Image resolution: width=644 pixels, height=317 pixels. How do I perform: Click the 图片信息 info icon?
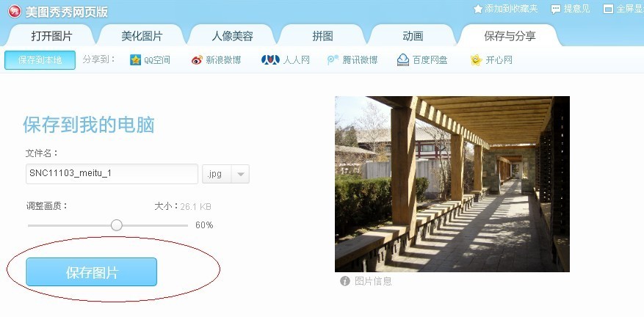(x=345, y=281)
